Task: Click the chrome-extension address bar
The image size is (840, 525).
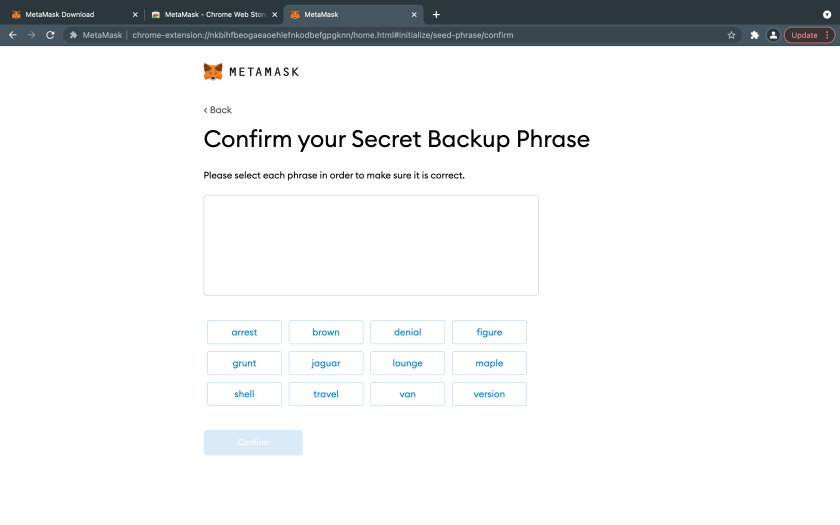Action: pyautogui.click(x=400, y=35)
